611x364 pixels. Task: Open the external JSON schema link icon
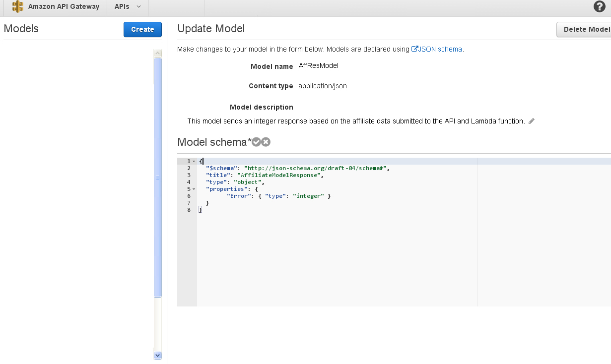414,49
